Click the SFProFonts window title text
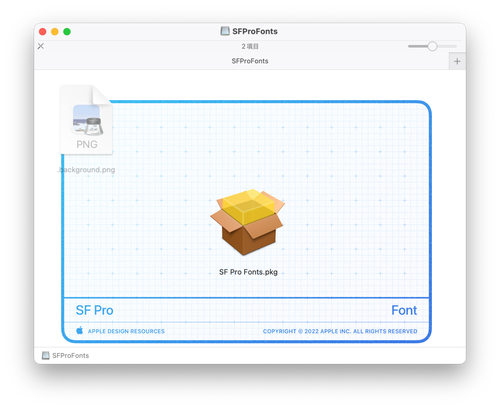This screenshot has height=409, width=500. point(255,31)
